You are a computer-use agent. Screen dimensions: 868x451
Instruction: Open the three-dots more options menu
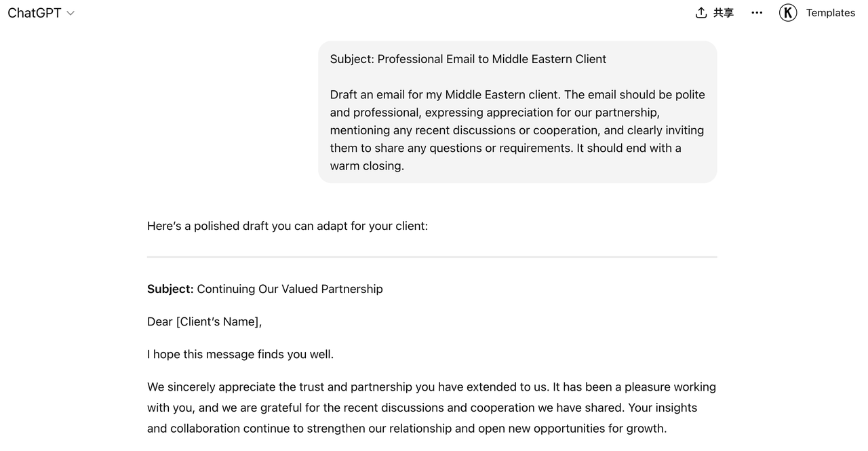tap(757, 13)
